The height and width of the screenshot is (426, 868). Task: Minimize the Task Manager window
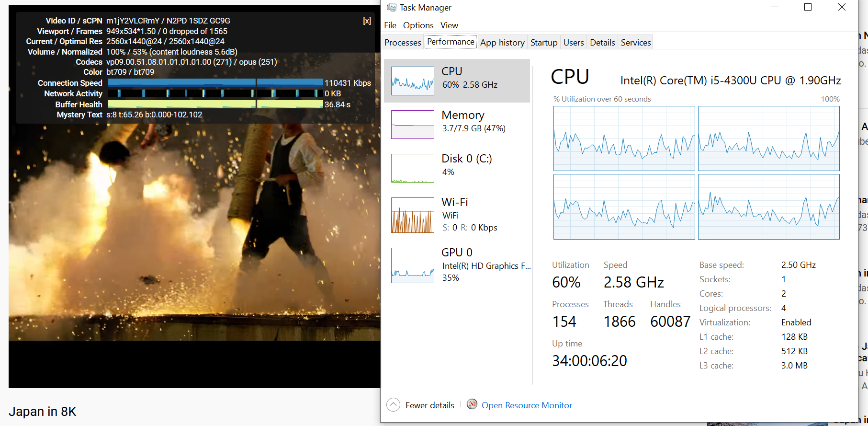click(x=775, y=7)
